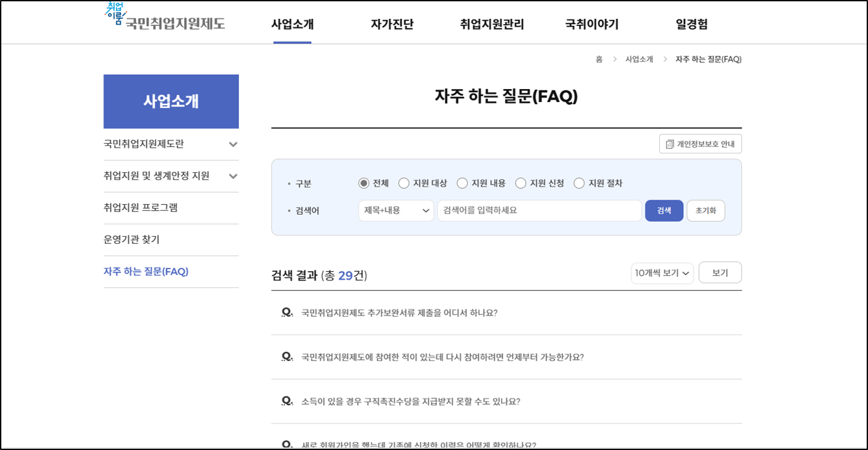Switch to the 자가진단 tab

click(394, 24)
